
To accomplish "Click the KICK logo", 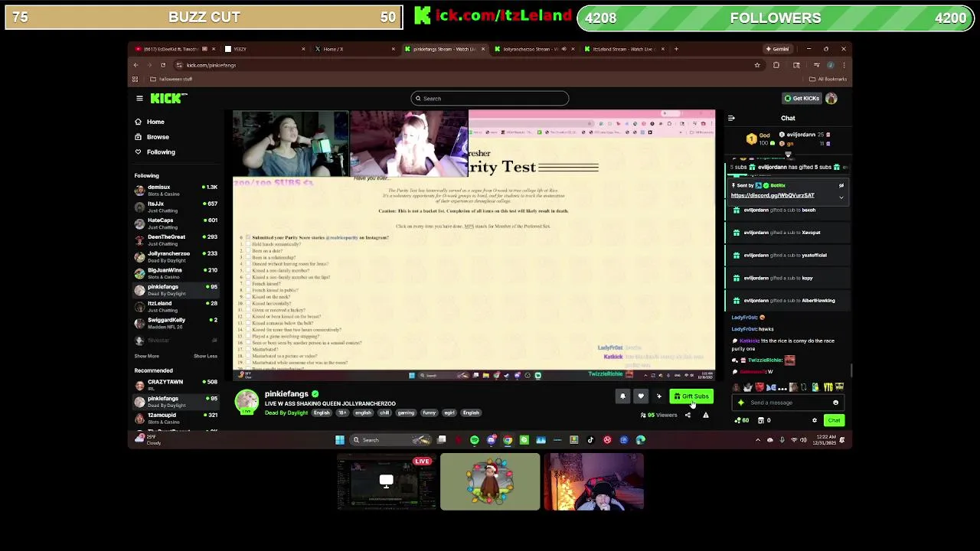I will coord(168,98).
